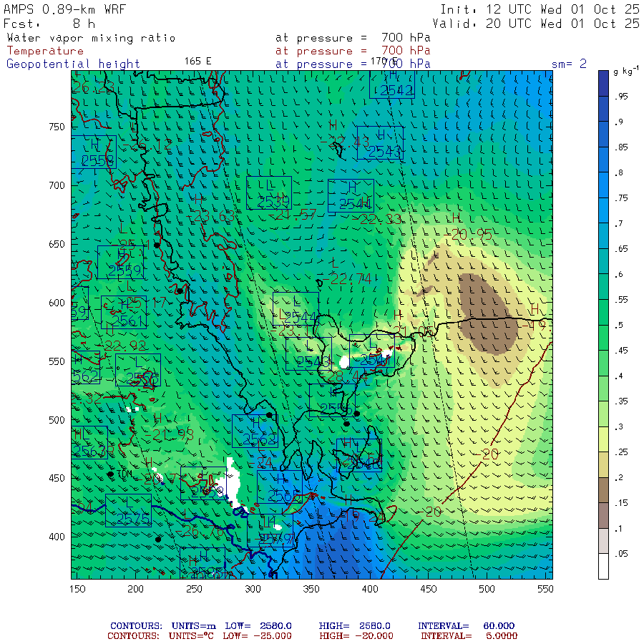644x644 pixels.
Task: Click the boxed '2561' height label
Action: click(124, 312)
